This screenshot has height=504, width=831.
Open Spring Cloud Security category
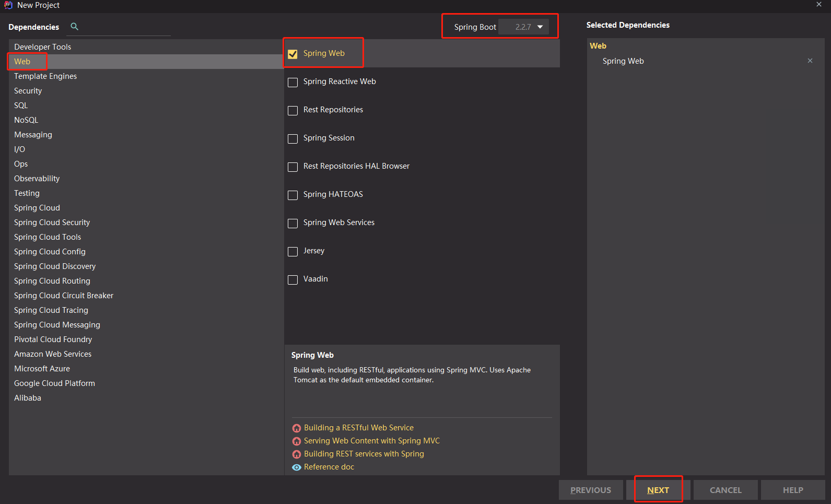point(146,222)
